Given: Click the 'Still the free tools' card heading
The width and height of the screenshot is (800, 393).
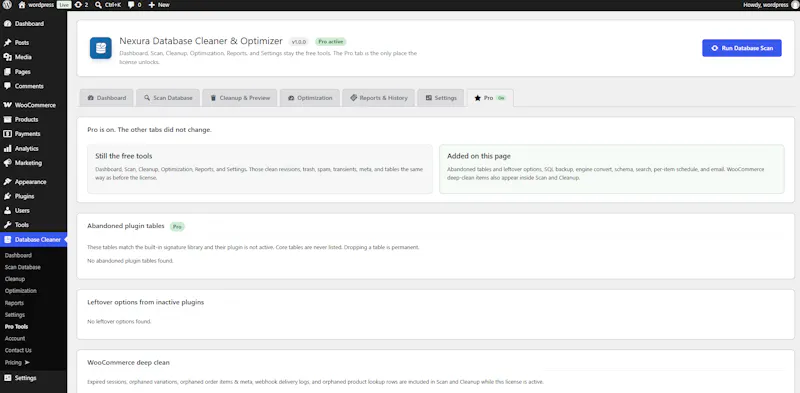Looking at the screenshot, I should (x=123, y=156).
